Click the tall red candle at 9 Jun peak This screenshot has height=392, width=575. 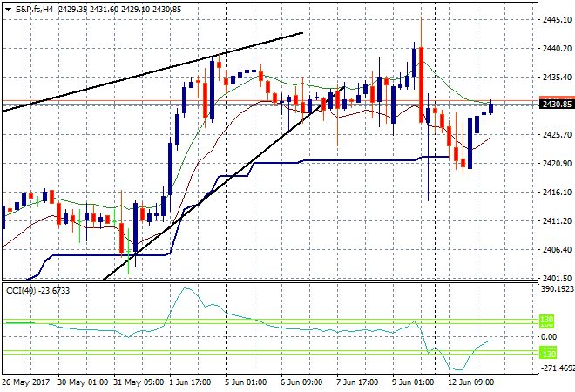[422, 84]
